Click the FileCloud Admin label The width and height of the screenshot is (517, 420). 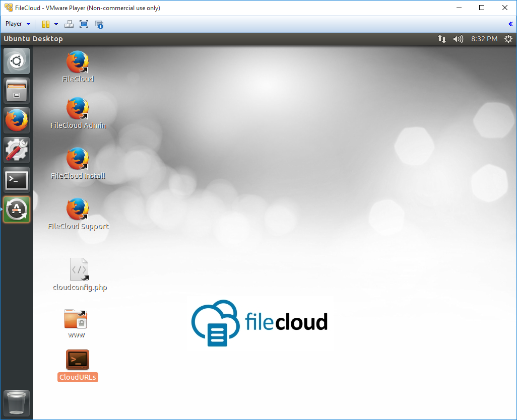point(78,125)
